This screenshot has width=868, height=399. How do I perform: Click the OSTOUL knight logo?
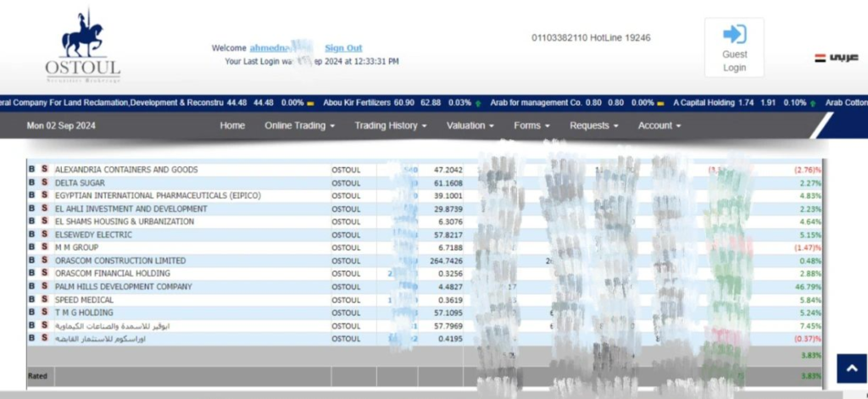click(82, 46)
